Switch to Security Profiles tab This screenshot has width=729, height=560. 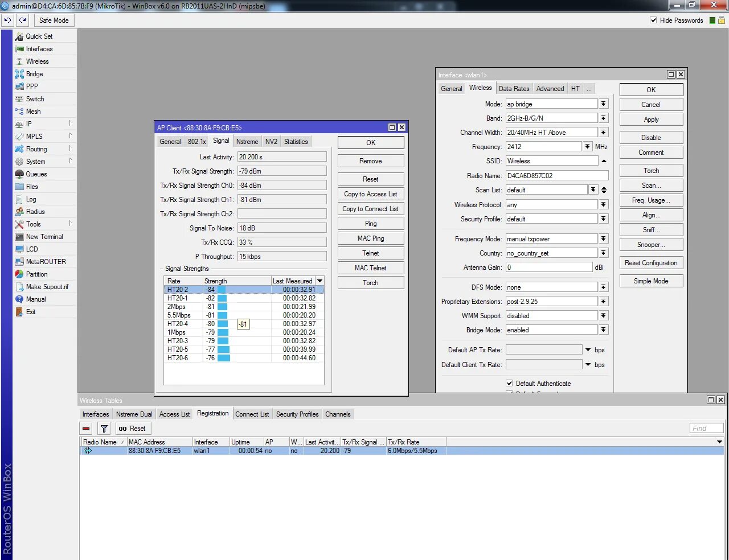297,414
